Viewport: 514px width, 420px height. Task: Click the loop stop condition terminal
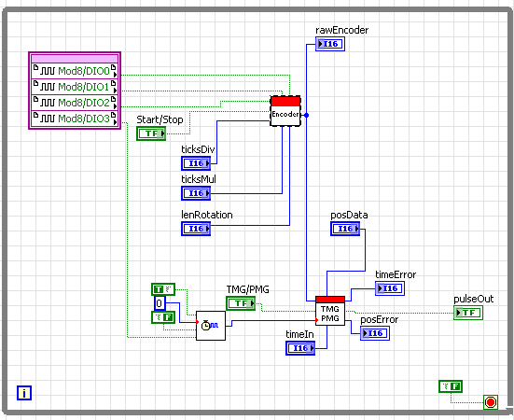(x=491, y=402)
